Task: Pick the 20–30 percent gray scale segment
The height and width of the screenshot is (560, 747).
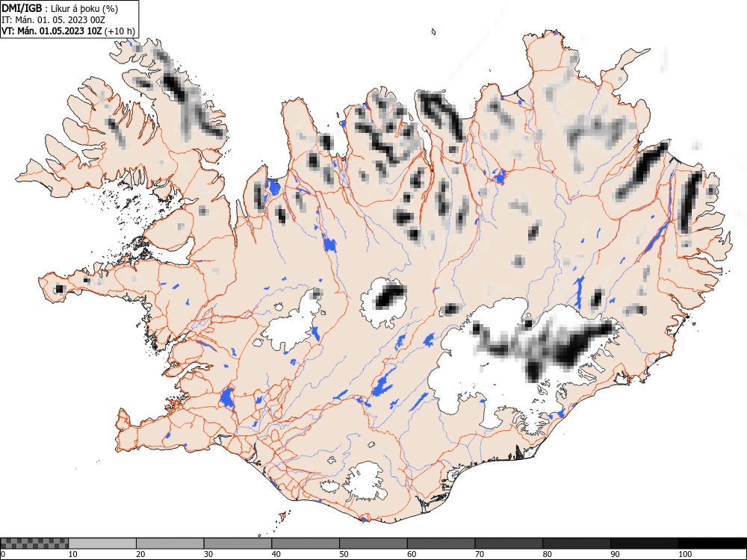Action: pyautogui.click(x=170, y=544)
